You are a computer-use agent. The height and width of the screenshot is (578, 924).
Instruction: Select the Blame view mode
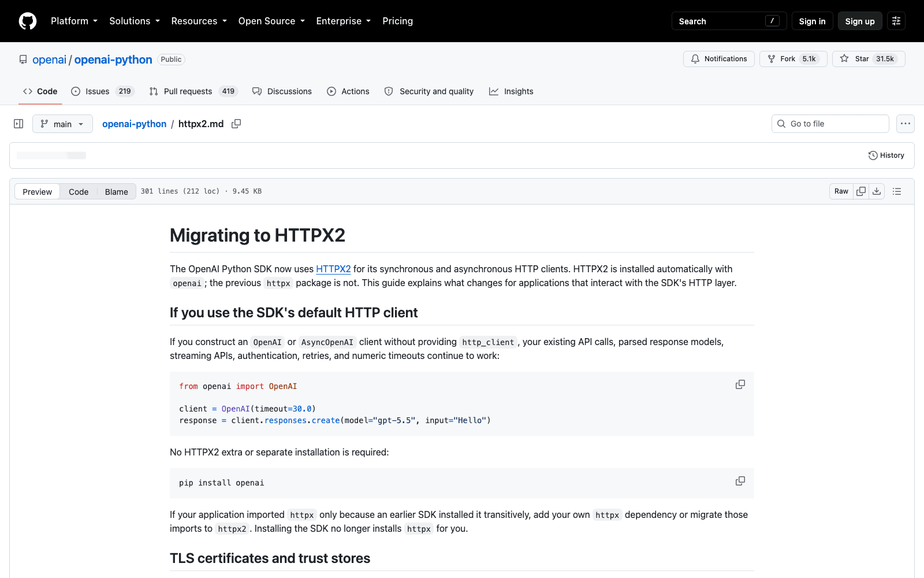click(117, 192)
